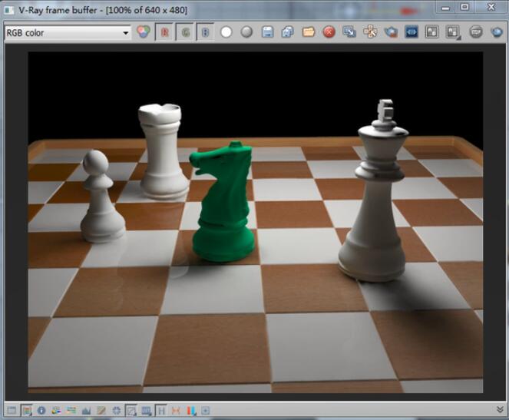Click the V-Ray frame buffer title bar icon
Viewport: 509px width, 420px height.
coord(9,10)
